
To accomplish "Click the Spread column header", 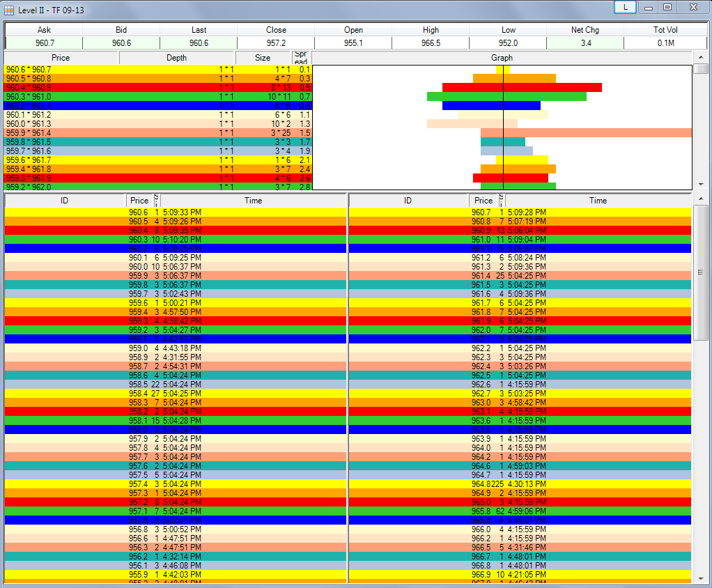I will (x=301, y=58).
